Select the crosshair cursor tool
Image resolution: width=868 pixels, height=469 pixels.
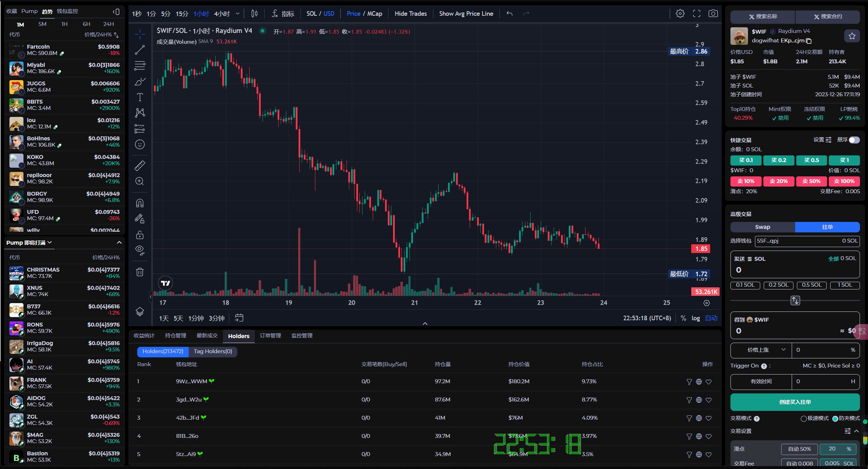click(x=140, y=34)
